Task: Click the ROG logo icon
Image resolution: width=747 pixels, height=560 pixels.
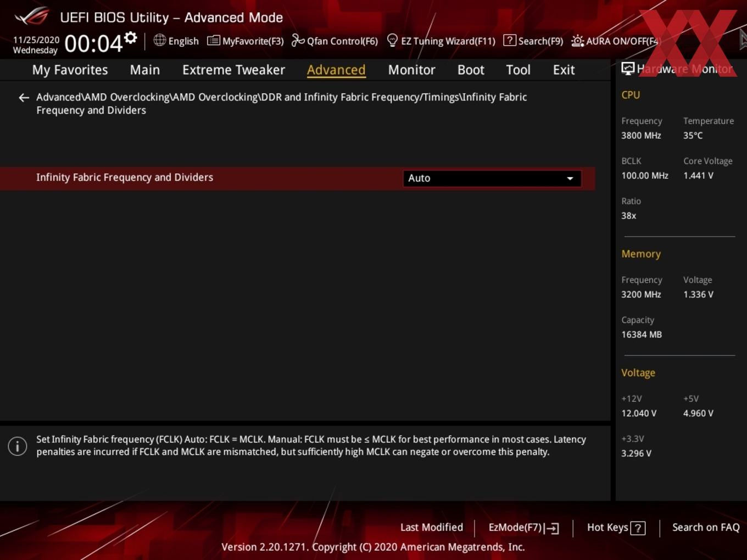Action: click(32, 16)
